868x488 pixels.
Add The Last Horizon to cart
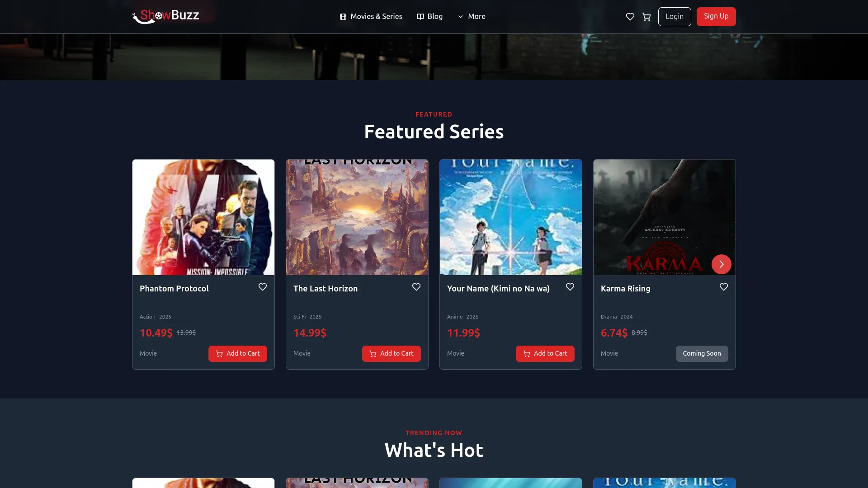coord(392,354)
